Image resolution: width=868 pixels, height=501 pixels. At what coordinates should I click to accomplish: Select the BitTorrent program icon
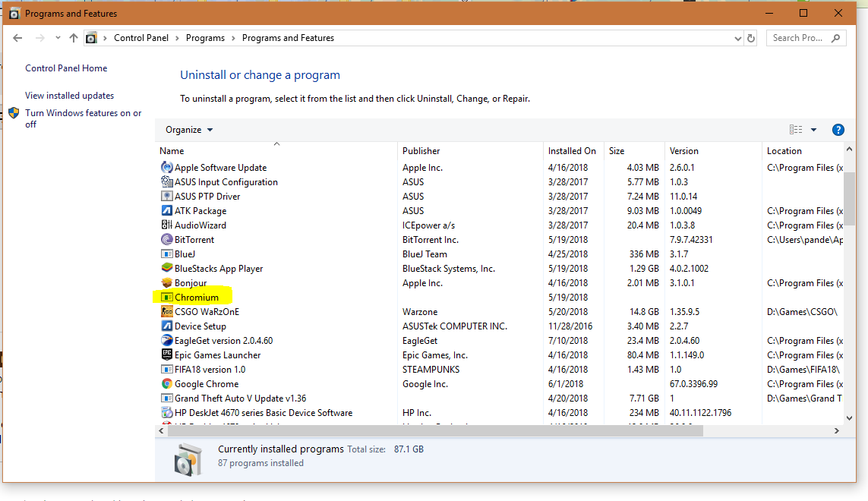pos(166,240)
